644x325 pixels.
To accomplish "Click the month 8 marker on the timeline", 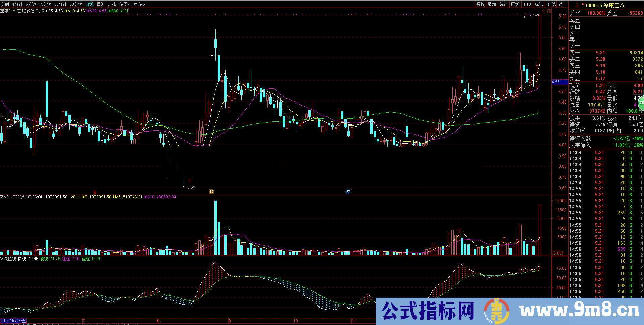I will click(158, 321).
